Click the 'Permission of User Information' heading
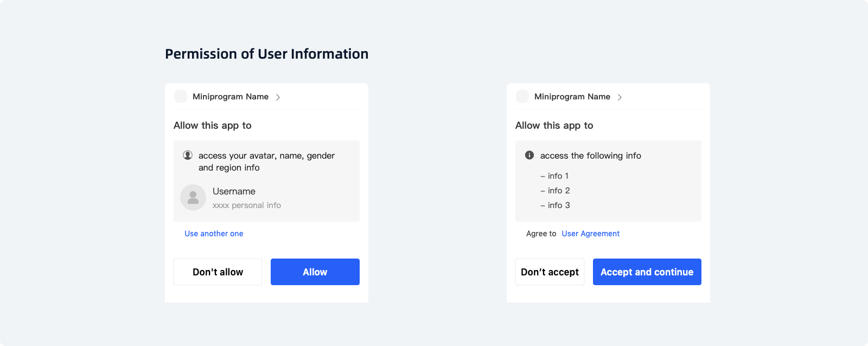 click(266, 54)
